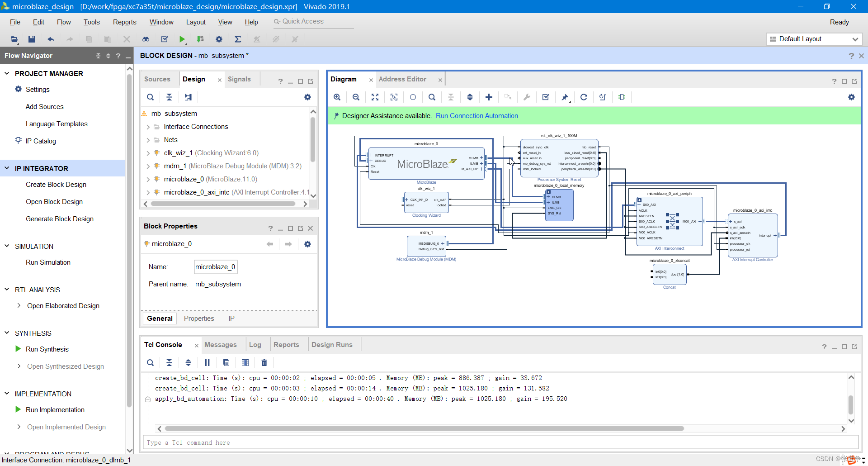Open the Tools menu
Screen dimensions: 868x466
click(x=91, y=22)
